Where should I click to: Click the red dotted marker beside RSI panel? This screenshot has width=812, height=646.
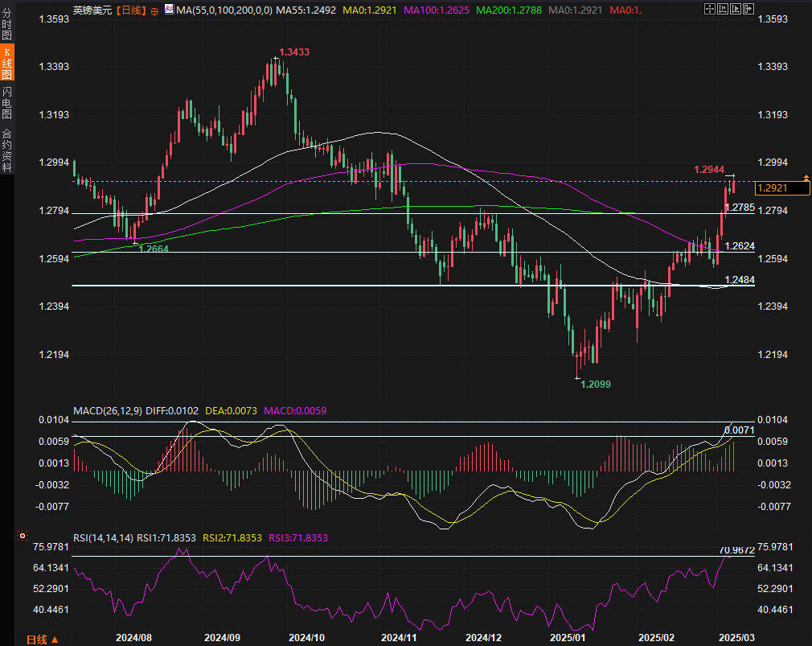click(22, 535)
